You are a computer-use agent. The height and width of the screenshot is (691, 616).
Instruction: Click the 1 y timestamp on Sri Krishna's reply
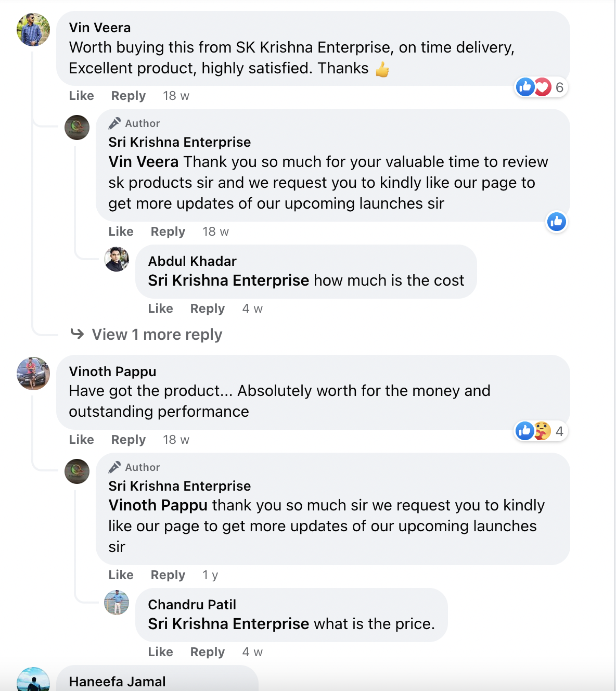tap(210, 575)
